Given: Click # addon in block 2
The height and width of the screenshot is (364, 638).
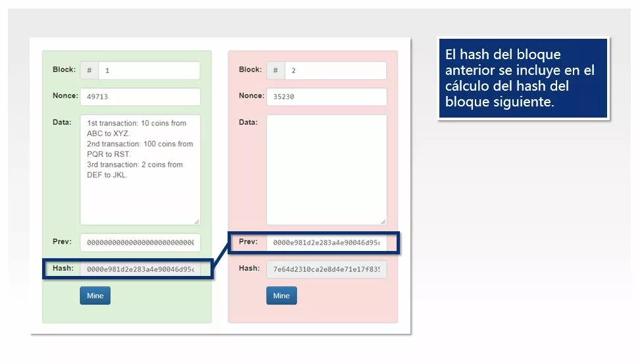Looking at the screenshot, I should [276, 70].
